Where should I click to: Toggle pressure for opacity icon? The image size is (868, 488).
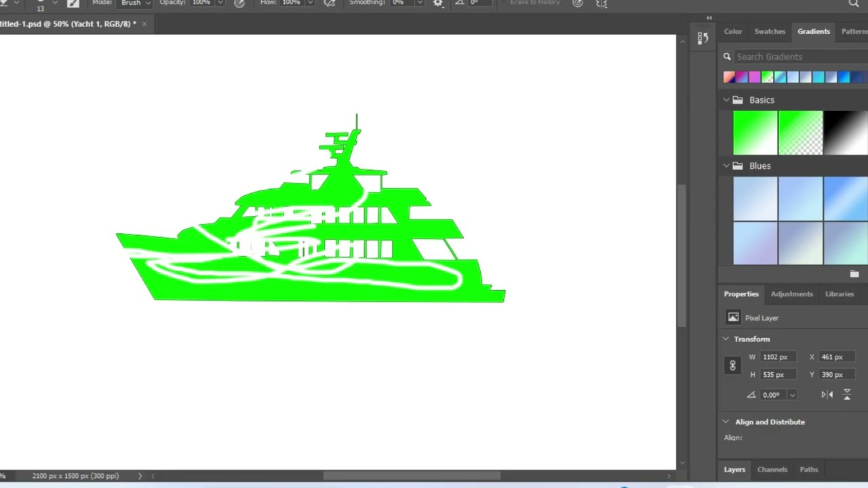click(x=239, y=3)
